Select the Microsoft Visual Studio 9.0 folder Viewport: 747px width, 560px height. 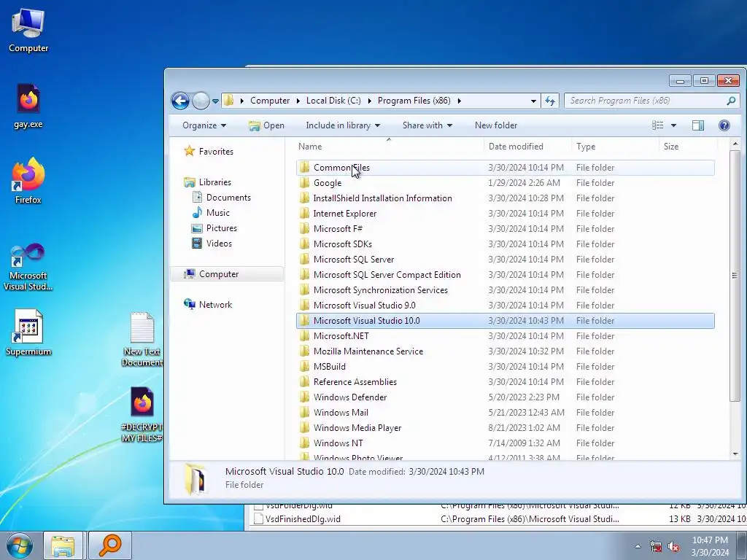coord(505,306)
